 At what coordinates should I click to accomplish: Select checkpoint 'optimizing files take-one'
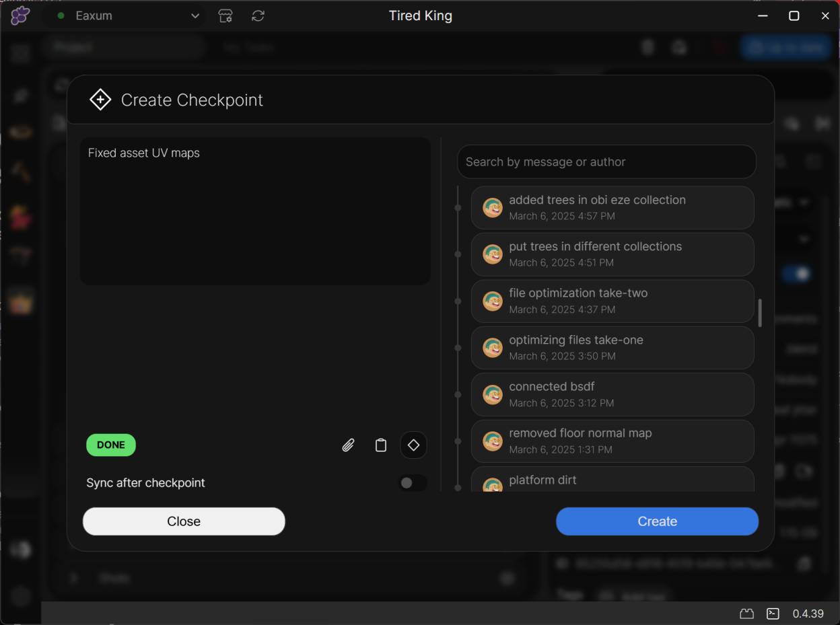pos(612,348)
